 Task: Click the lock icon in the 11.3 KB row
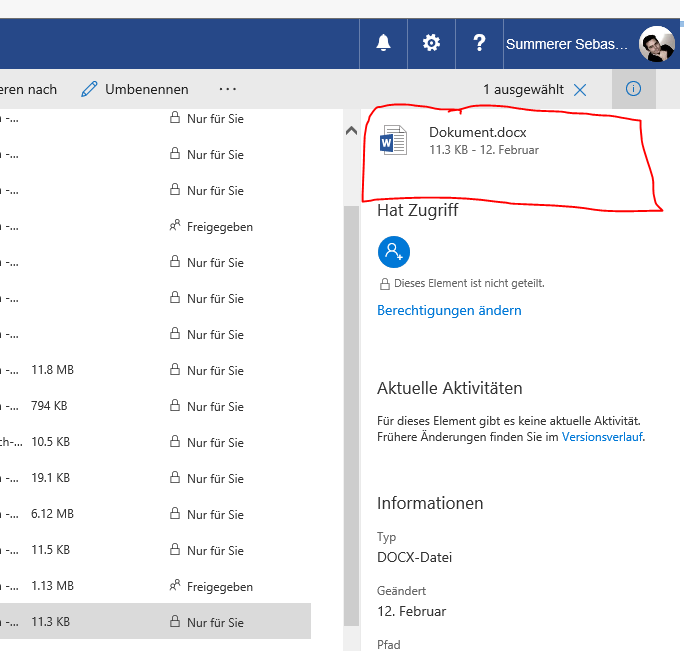click(174, 621)
